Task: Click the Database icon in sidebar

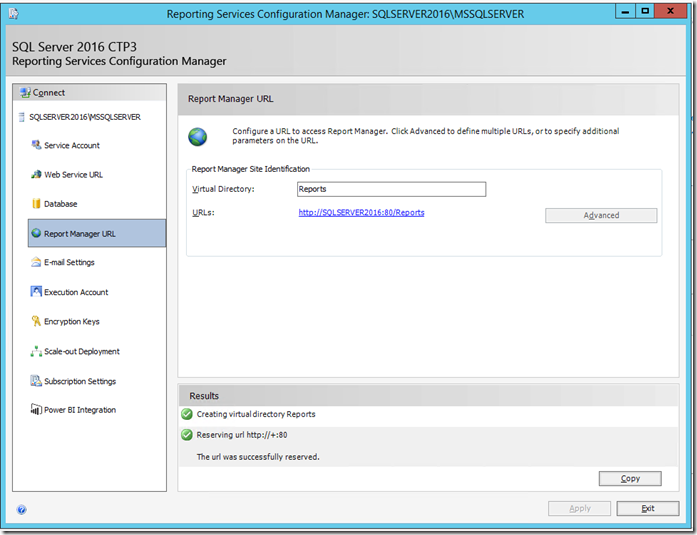Action: point(36,204)
